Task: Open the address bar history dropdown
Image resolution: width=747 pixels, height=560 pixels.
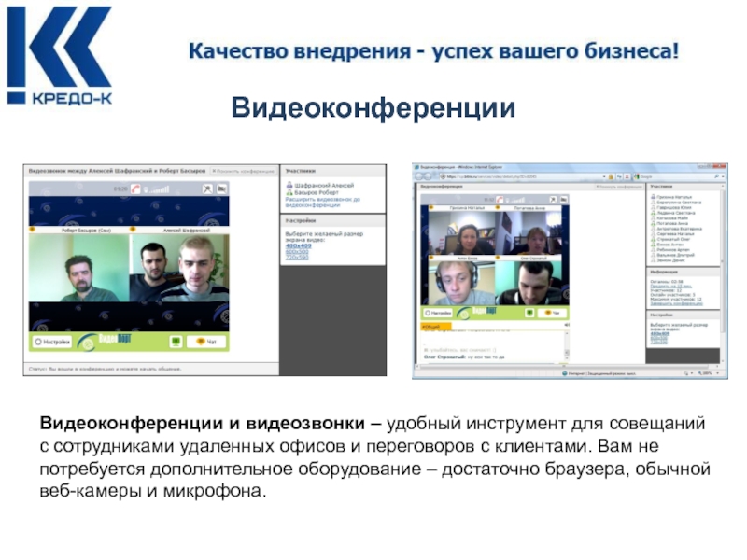Action: pyautogui.click(x=604, y=176)
